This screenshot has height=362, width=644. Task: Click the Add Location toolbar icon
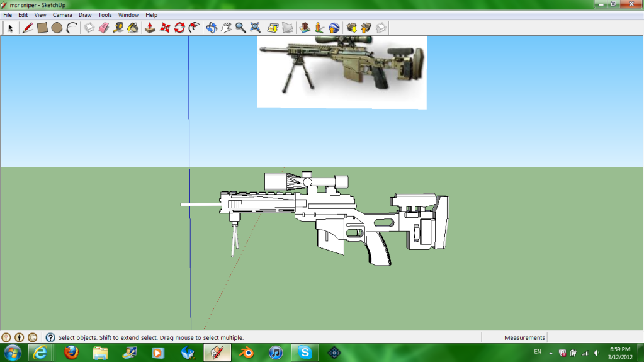click(x=273, y=28)
